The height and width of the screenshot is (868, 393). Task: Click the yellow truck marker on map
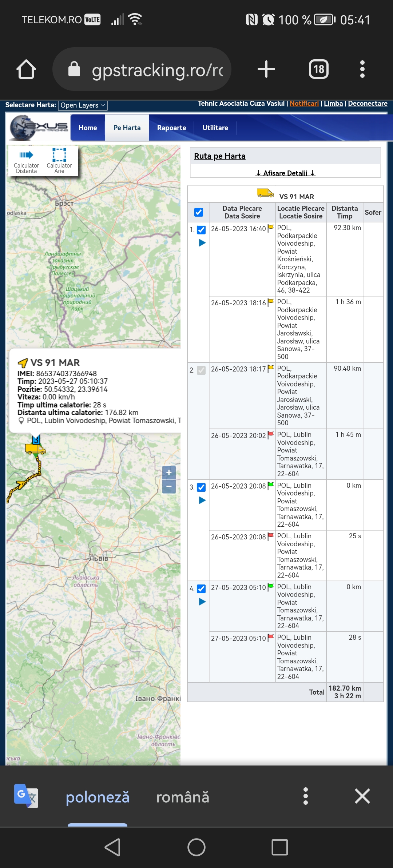pos(35,449)
